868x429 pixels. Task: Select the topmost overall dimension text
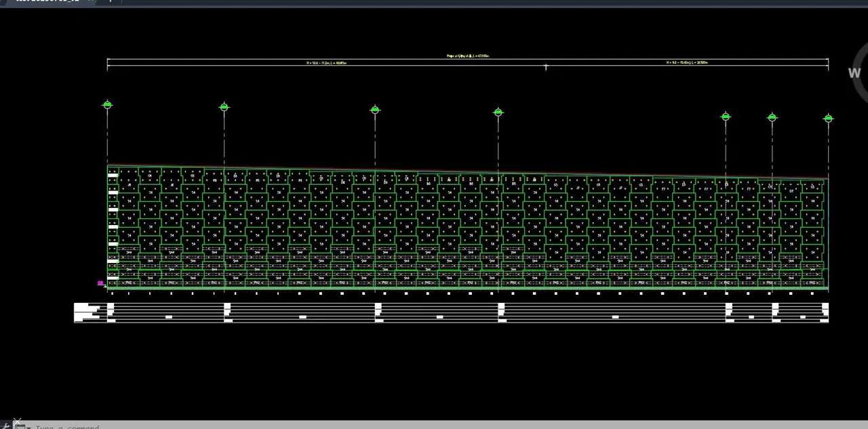pos(468,56)
